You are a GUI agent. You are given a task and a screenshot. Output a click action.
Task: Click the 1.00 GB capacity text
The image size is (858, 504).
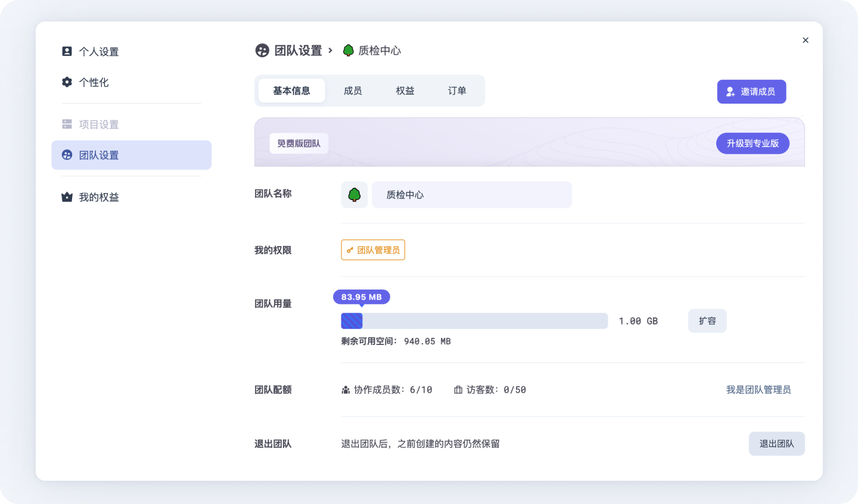638,321
